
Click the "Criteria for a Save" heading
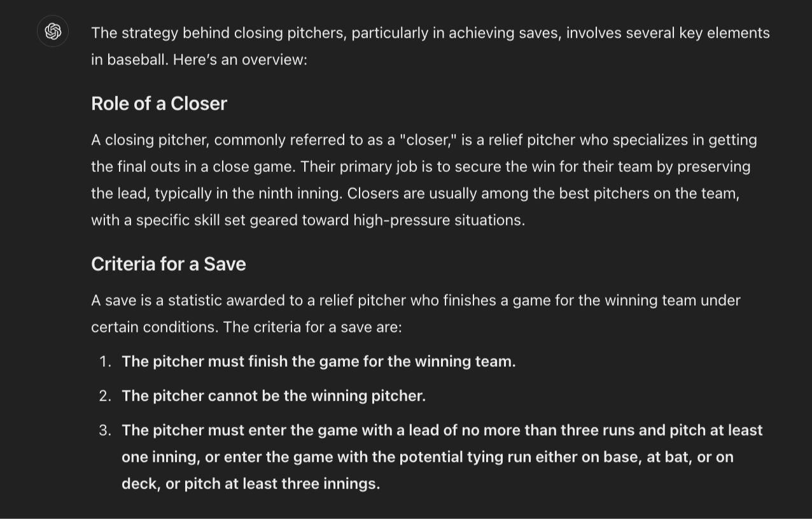(x=168, y=264)
